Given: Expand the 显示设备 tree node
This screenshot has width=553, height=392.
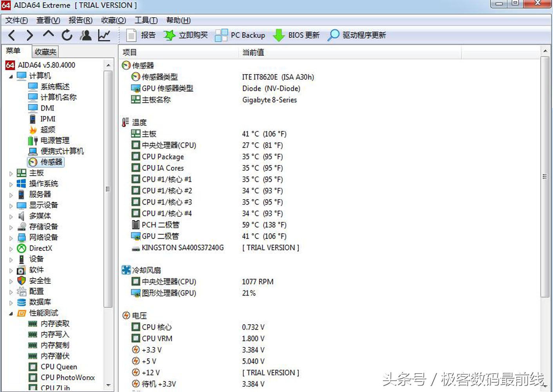Looking at the screenshot, I should pos(11,206).
